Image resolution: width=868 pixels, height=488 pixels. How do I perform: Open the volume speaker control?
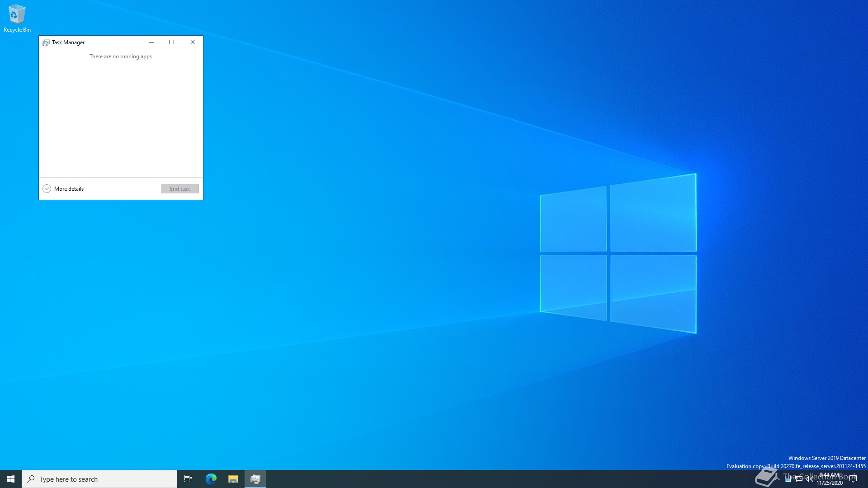pos(810,479)
